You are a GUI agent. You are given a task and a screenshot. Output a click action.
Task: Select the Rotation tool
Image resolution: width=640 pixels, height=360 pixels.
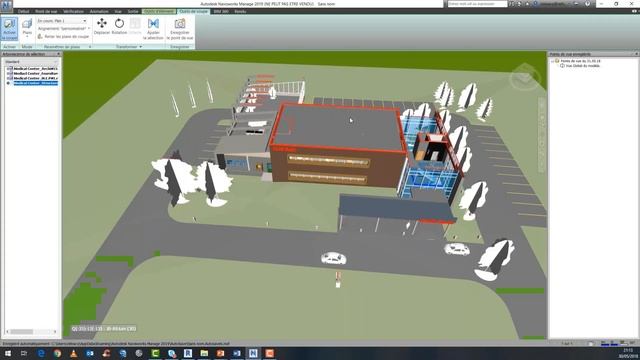119,27
